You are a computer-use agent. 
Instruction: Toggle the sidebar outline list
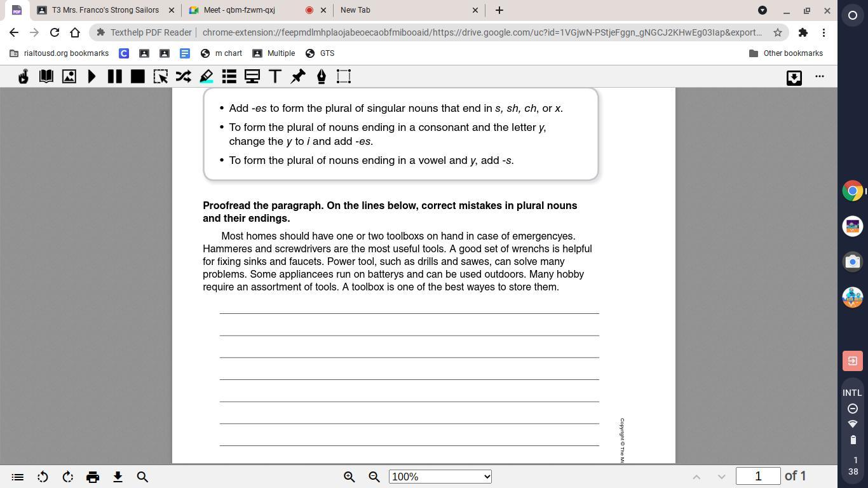coord(18,477)
